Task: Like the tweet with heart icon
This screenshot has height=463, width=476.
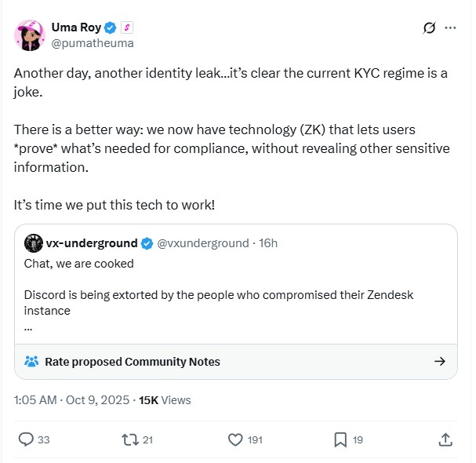Action: click(235, 439)
